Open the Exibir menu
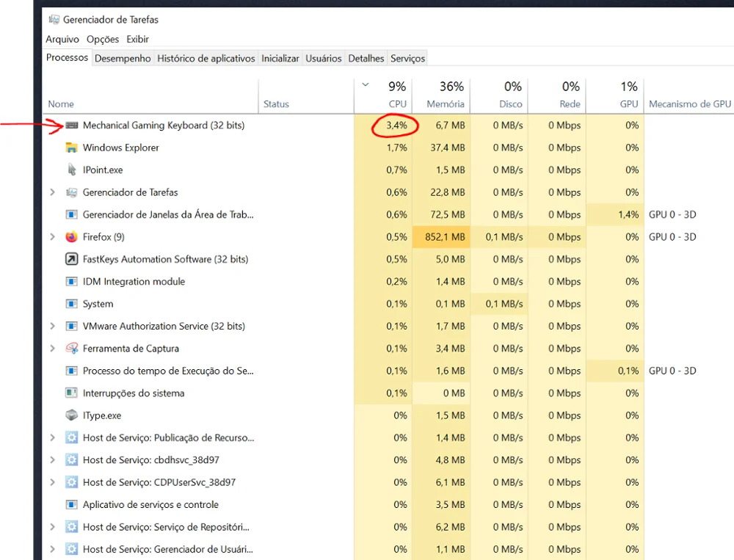 138,40
